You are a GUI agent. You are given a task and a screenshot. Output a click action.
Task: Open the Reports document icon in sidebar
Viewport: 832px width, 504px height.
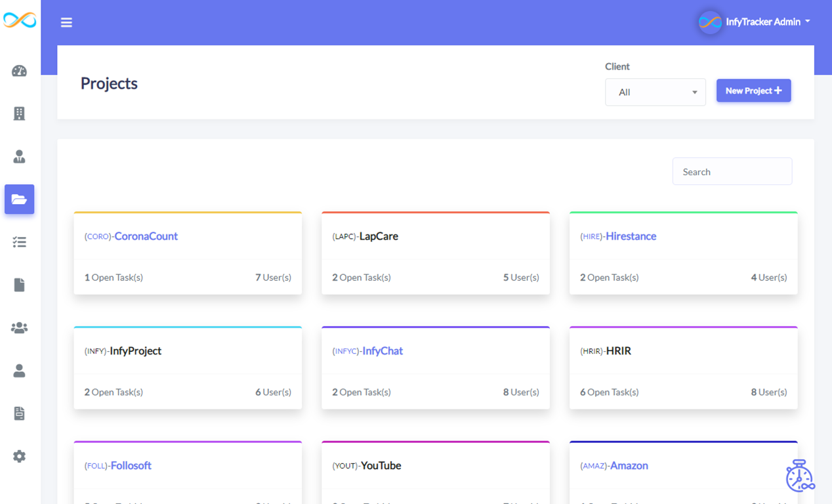click(x=20, y=285)
